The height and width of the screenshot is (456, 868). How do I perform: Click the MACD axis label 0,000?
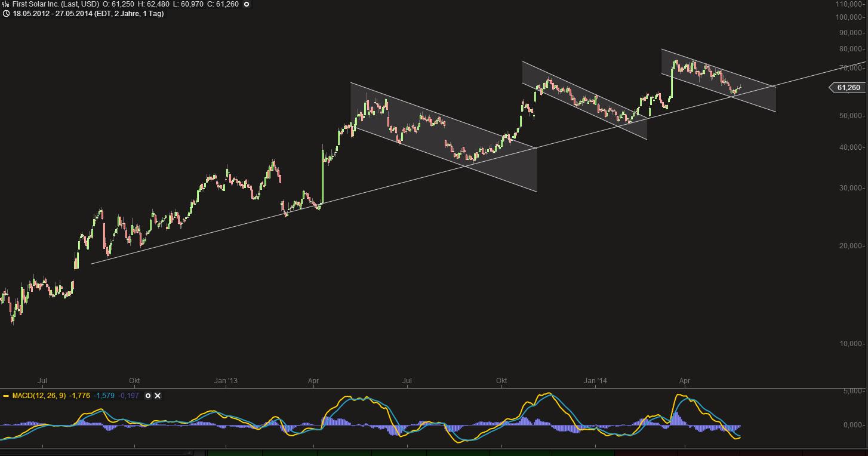853,426
